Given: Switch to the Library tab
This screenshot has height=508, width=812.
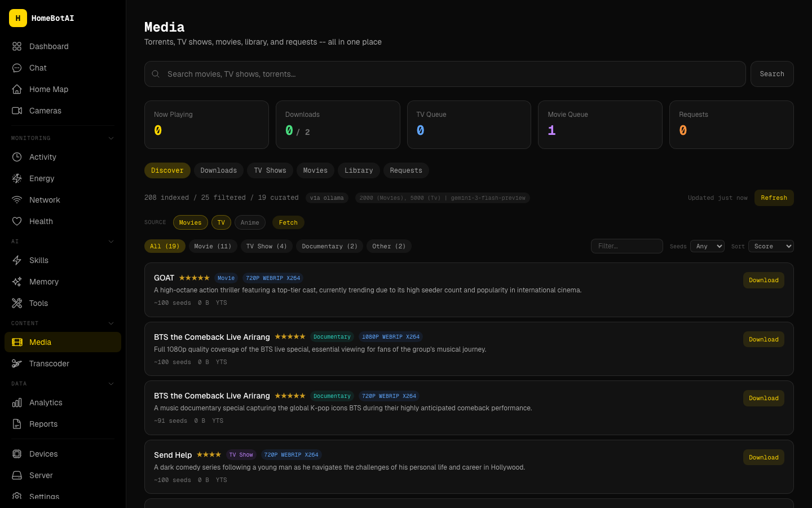Looking at the screenshot, I should coord(359,170).
